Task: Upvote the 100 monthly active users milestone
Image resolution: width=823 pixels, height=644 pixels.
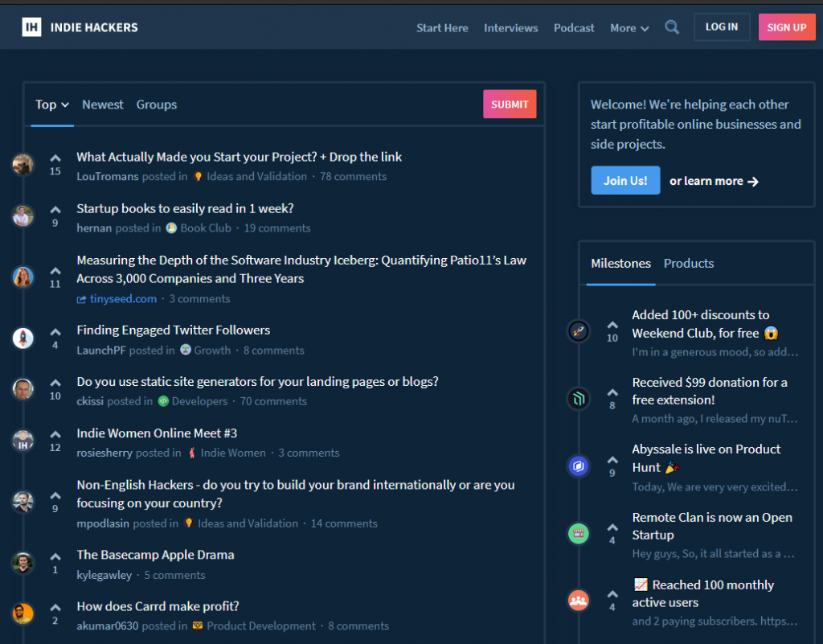Action: click(612, 594)
